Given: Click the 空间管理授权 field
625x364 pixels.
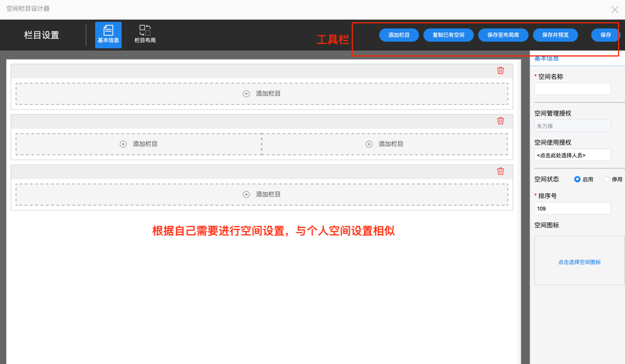Looking at the screenshot, I should coord(572,126).
